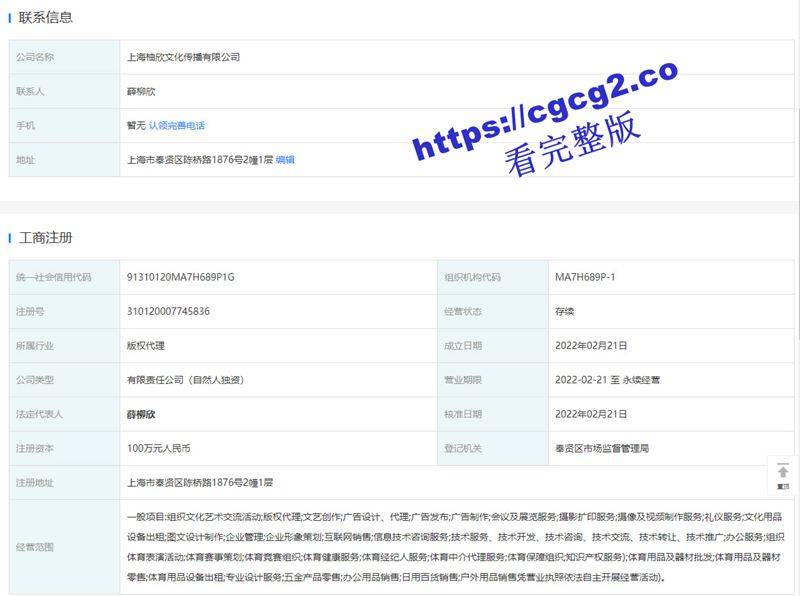Click the contact person name in 联系人 row
Viewport: 800px width, 596px height.
143,92
